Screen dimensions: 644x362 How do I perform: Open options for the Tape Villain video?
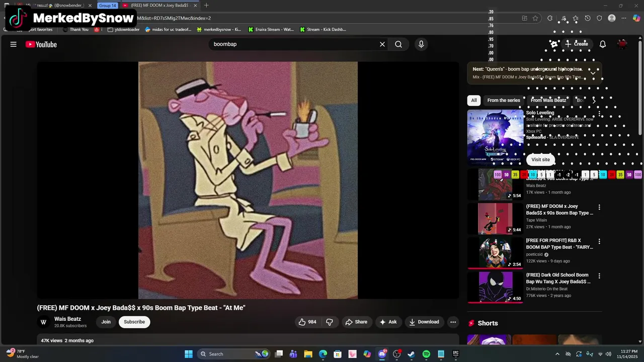tap(599, 207)
